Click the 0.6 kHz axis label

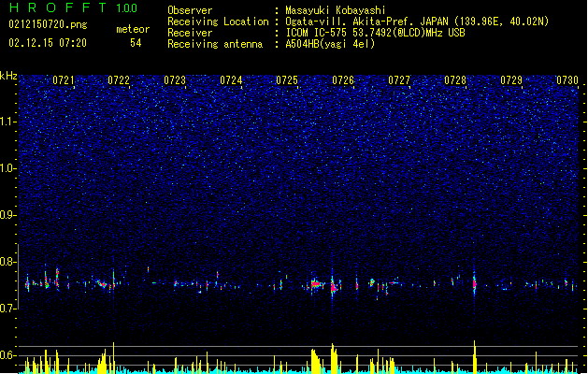coord(8,355)
